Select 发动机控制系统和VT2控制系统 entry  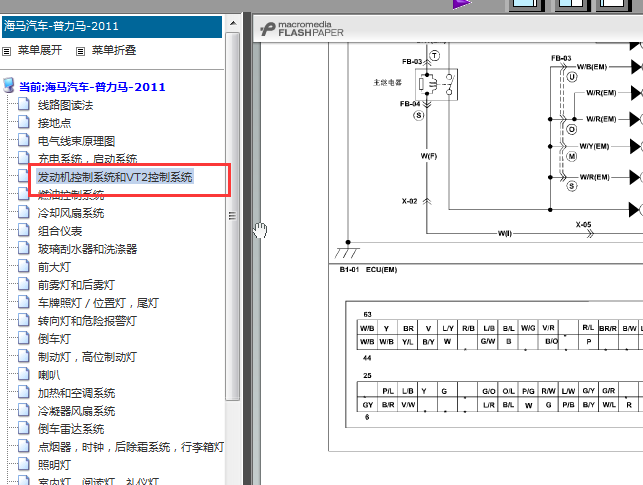(115, 177)
